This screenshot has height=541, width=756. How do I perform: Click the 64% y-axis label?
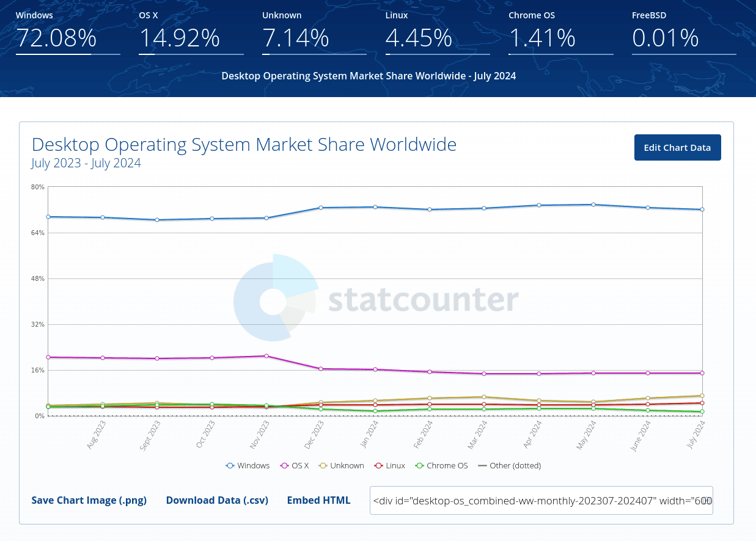click(x=38, y=233)
